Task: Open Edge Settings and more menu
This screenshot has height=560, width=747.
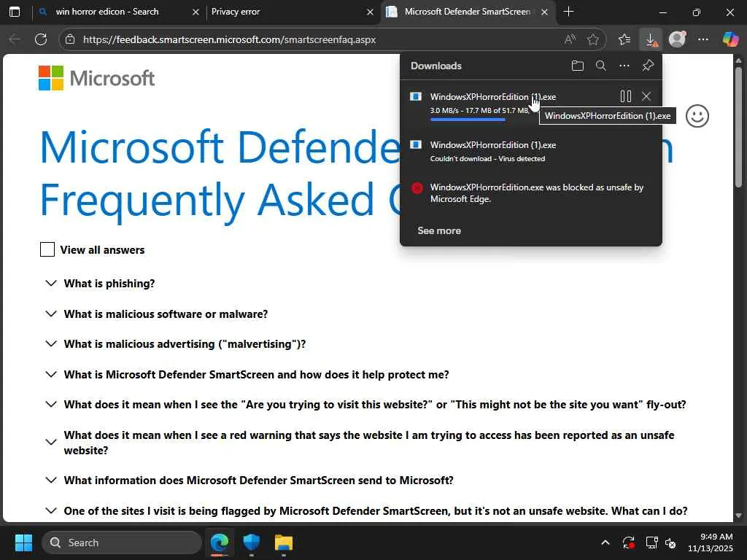Action: coord(703,39)
